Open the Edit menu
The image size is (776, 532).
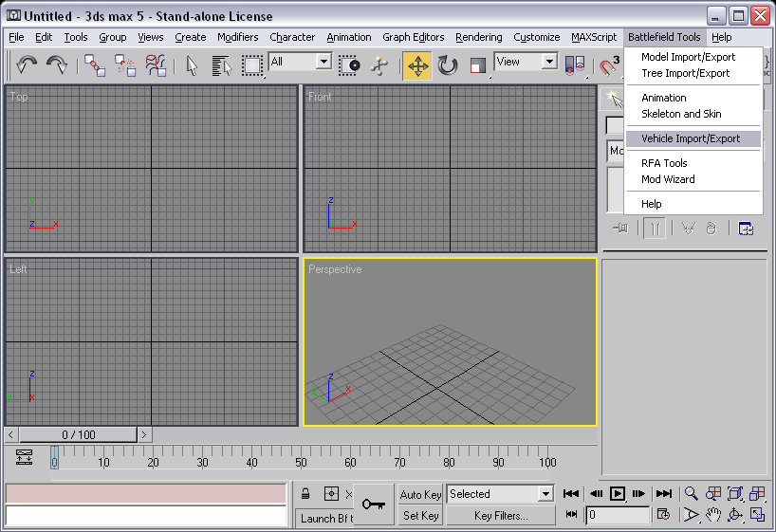coord(44,37)
